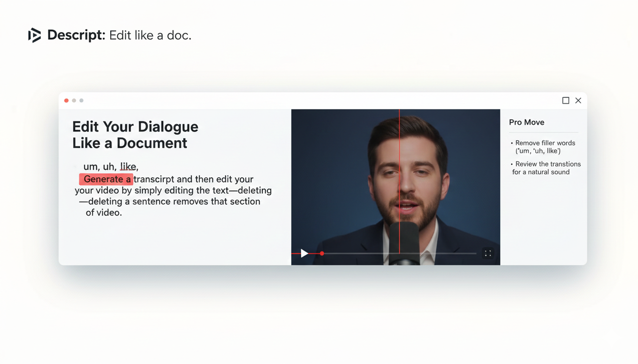Click the green traffic light window control

(81, 100)
